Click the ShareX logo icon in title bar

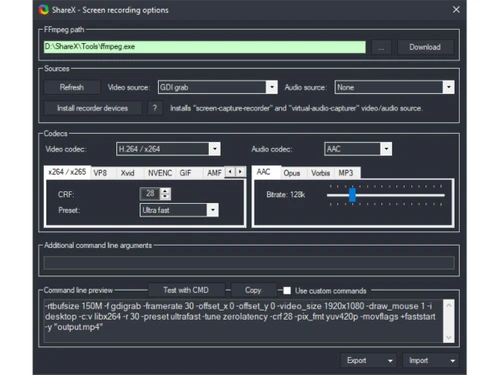43,10
